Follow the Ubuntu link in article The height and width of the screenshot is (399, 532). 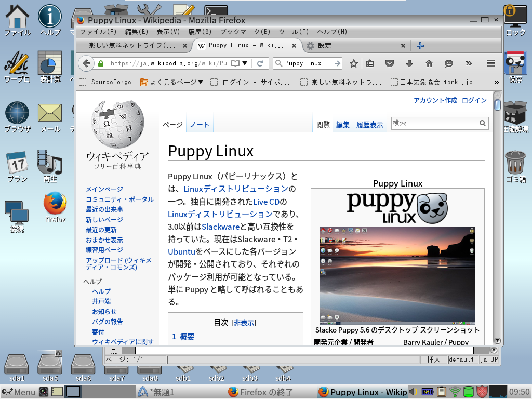[181, 252]
